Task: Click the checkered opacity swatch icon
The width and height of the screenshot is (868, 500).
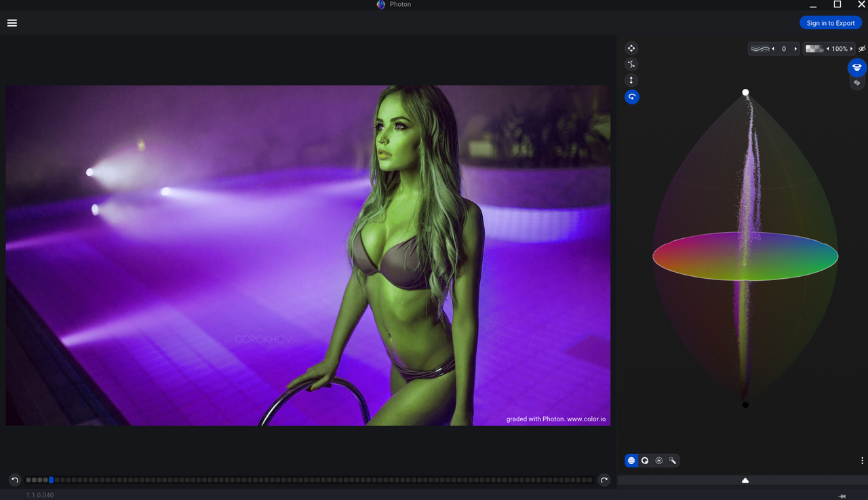Action: tap(814, 49)
